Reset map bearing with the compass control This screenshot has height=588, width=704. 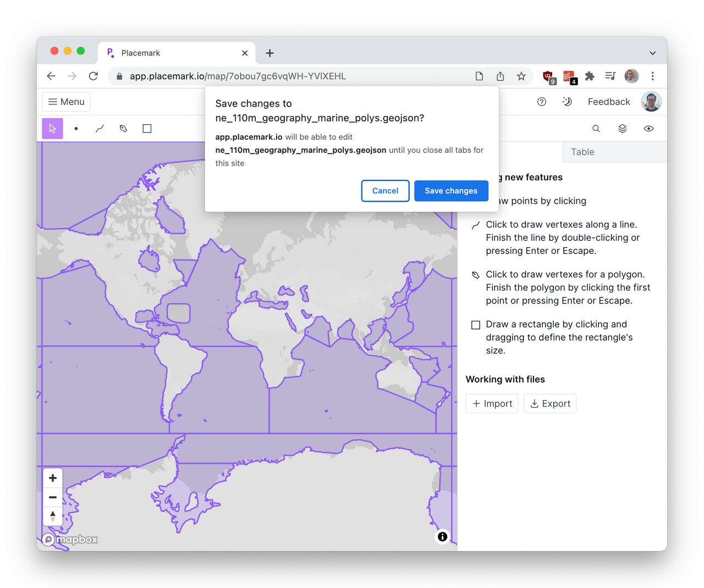click(52, 516)
